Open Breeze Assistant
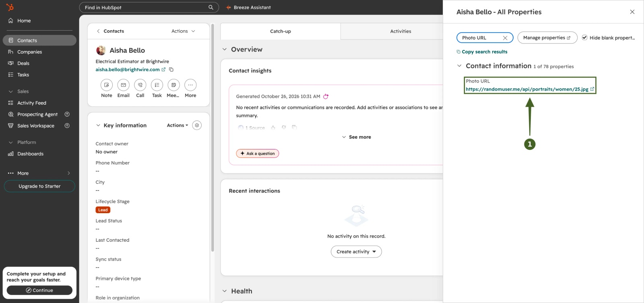644x303 pixels. pyautogui.click(x=248, y=7)
